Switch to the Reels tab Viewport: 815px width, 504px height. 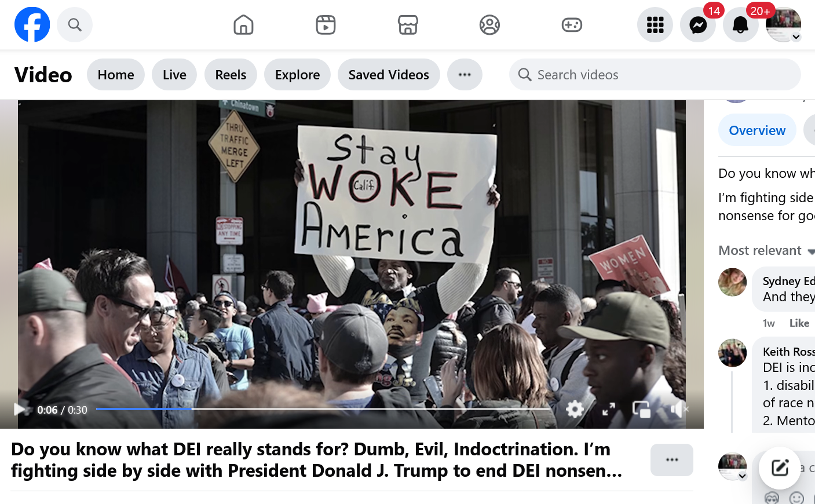click(231, 75)
